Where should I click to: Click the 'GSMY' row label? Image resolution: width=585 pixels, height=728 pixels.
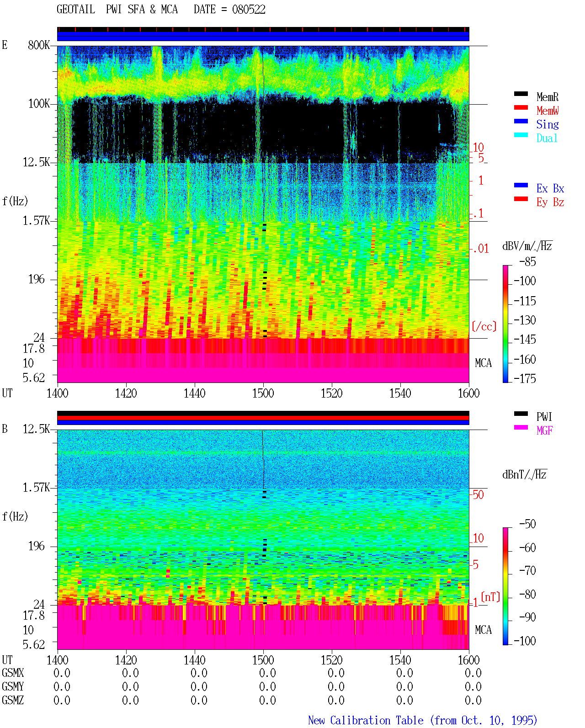coord(13,687)
